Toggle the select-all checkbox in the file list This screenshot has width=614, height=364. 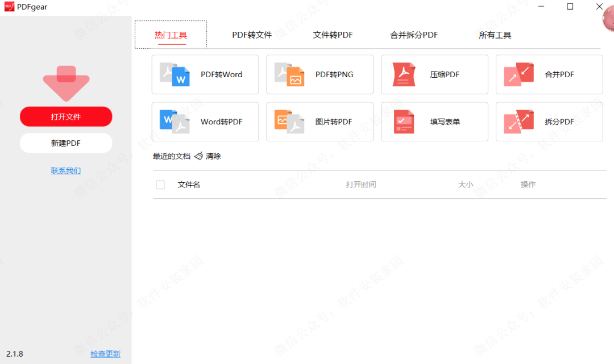[x=160, y=184]
